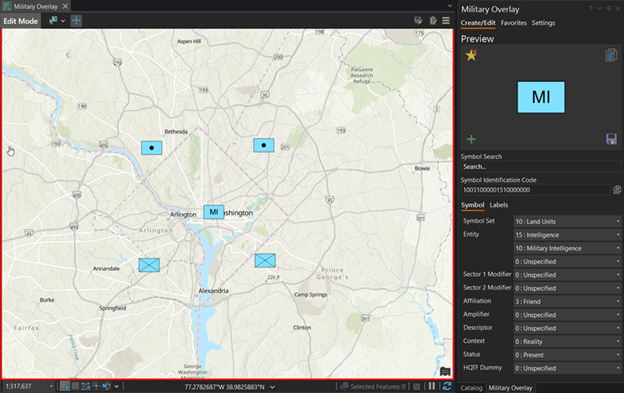Open the Sector 2 Modifier dropdown
The height and width of the screenshot is (393, 624).
pyautogui.click(x=568, y=288)
